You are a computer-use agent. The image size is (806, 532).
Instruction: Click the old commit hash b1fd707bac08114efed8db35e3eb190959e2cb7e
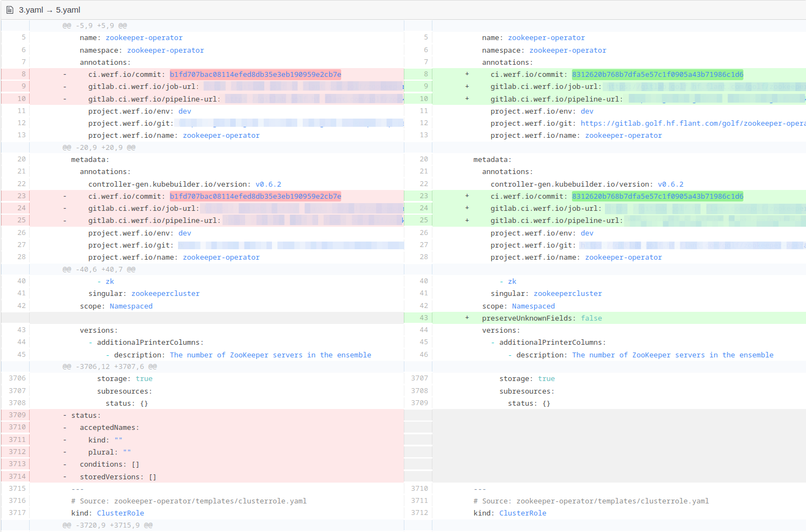(256, 74)
